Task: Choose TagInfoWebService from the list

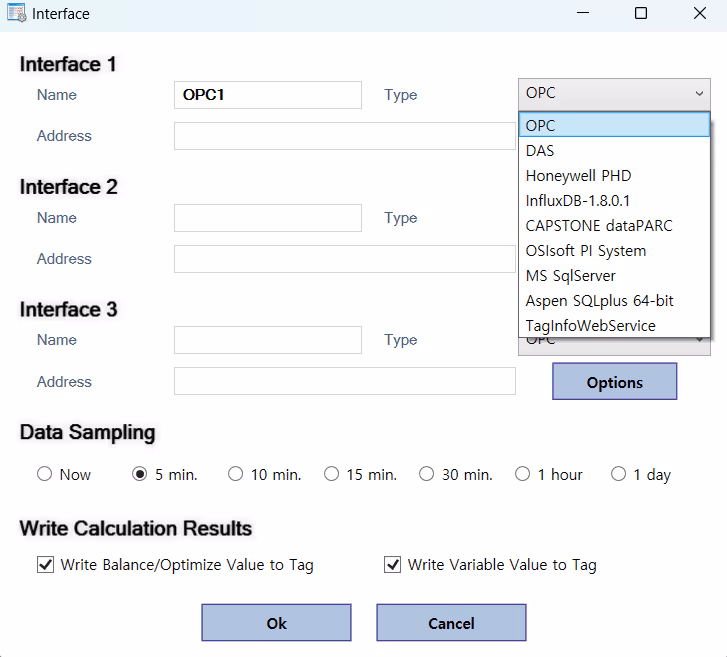Action: pos(614,325)
